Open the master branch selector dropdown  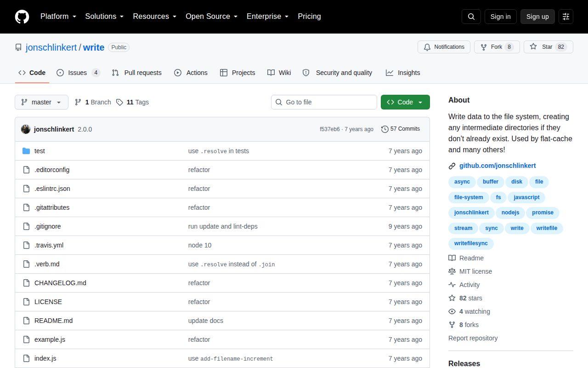pyautogui.click(x=41, y=102)
